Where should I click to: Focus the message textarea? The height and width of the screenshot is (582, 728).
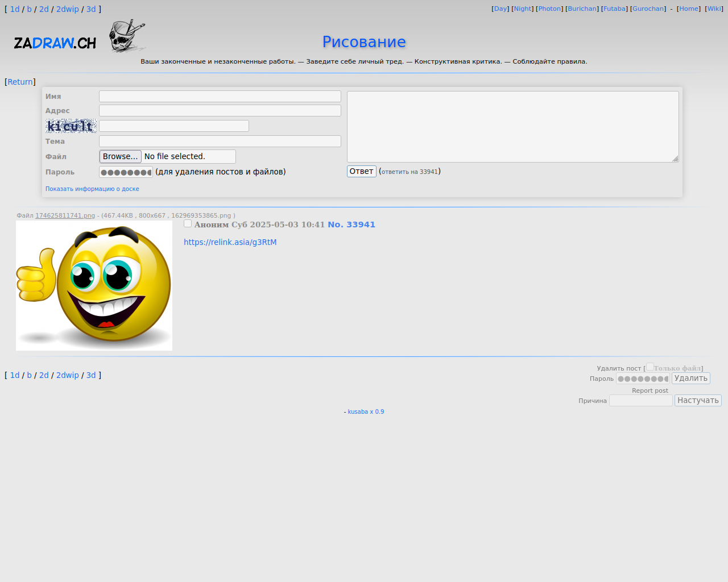click(513, 127)
